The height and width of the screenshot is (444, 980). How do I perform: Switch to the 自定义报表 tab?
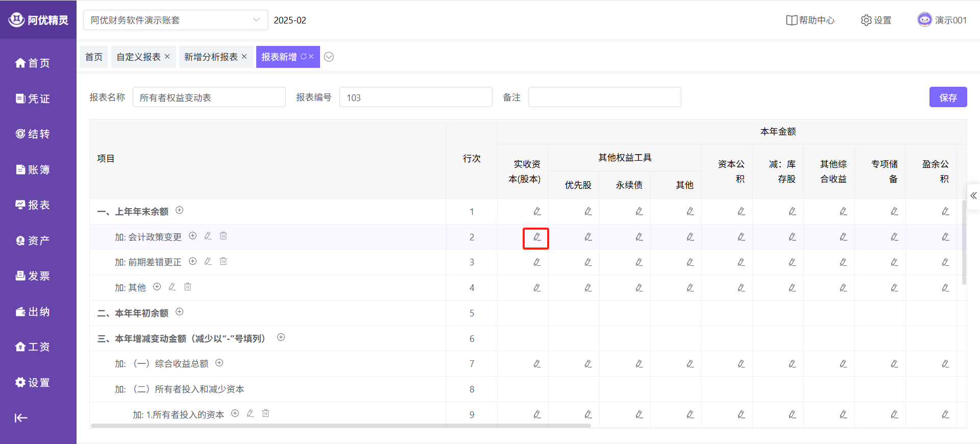click(x=138, y=57)
